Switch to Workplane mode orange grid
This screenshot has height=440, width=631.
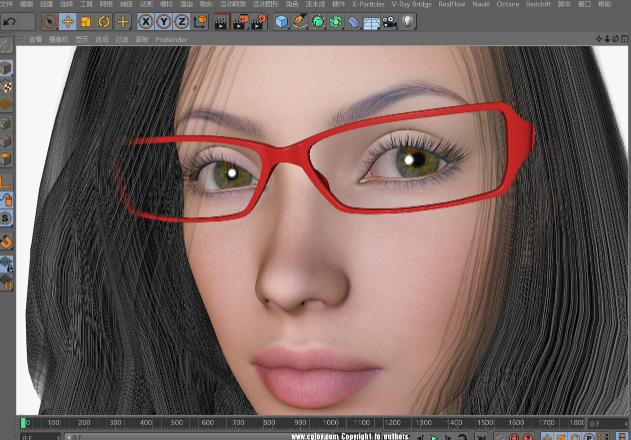pos(6,105)
